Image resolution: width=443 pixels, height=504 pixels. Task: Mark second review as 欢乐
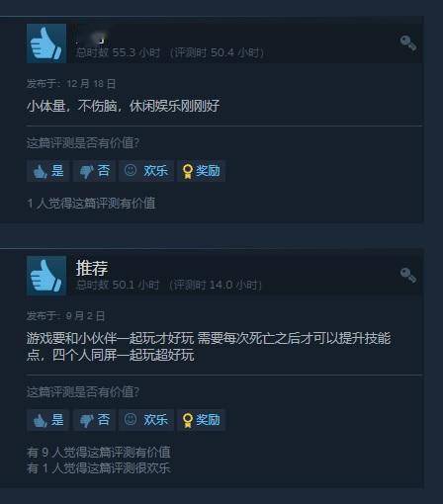146,420
